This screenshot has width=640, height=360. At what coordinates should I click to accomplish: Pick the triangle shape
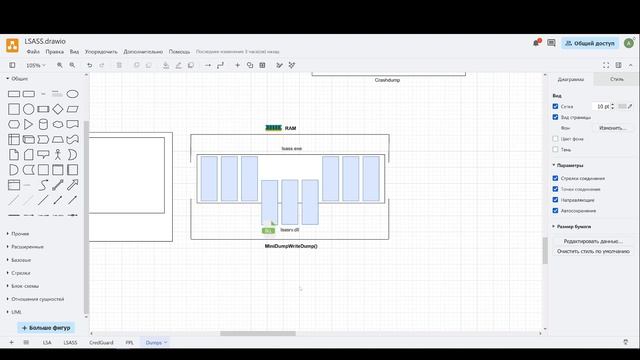pos(29,124)
